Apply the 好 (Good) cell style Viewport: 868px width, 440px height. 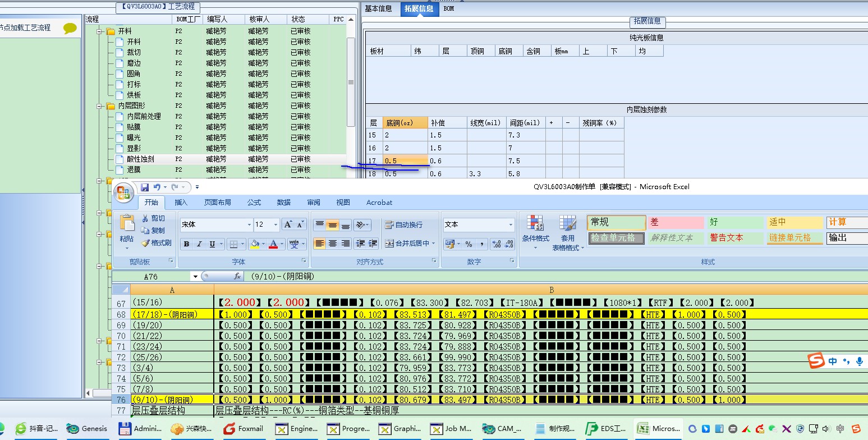(x=736, y=222)
